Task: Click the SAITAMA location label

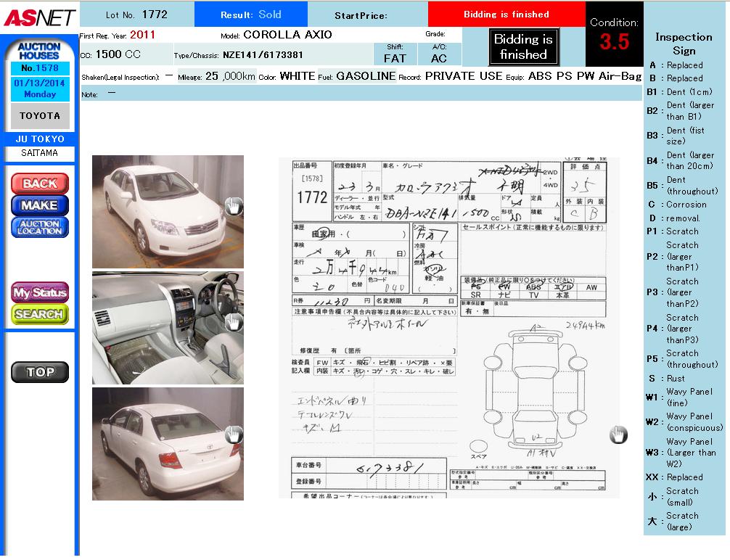Action: click(40, 153)
